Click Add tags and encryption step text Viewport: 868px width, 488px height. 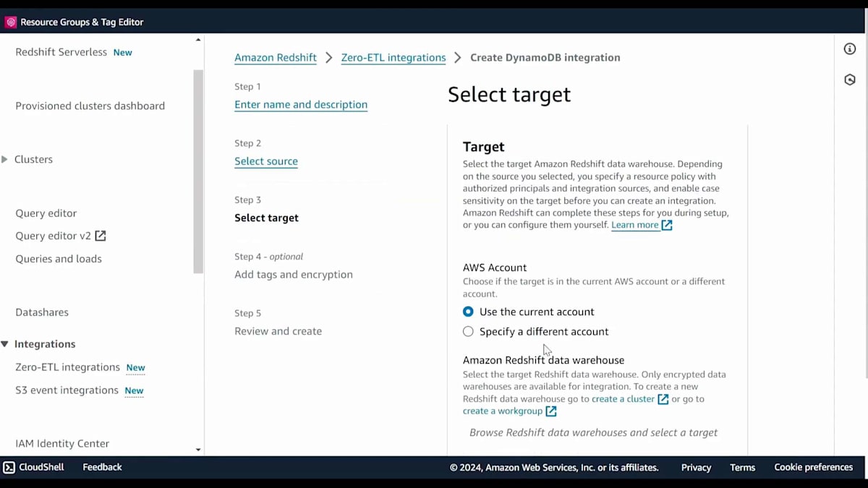[x=294, y=275]
